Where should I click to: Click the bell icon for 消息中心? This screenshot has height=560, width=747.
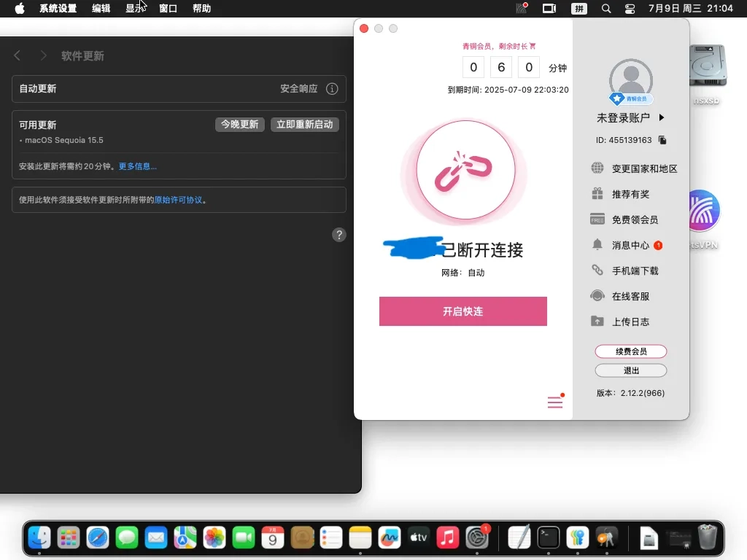coord(597,245)
